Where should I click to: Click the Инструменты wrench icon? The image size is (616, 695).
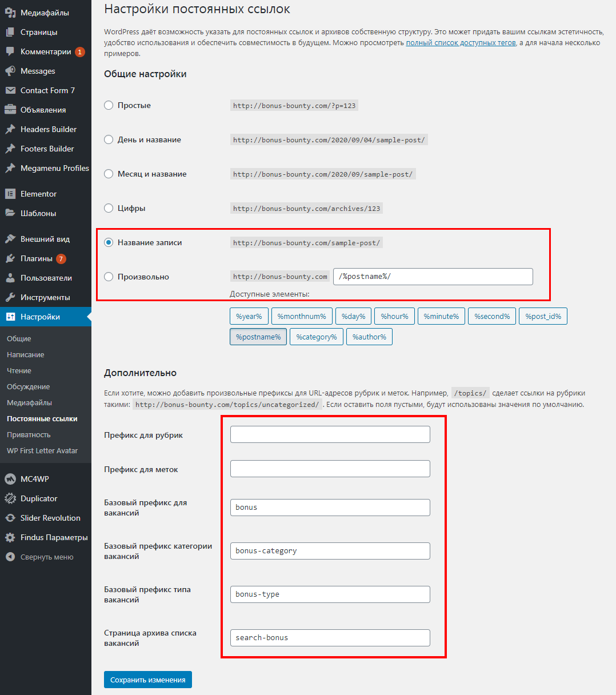[x=10, y=297]
